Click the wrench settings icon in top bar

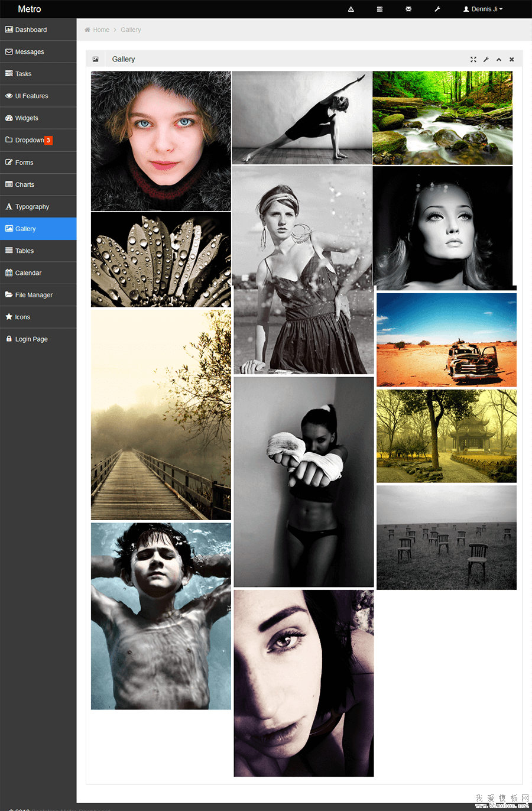pyautogui.click(x=437, y=9)
